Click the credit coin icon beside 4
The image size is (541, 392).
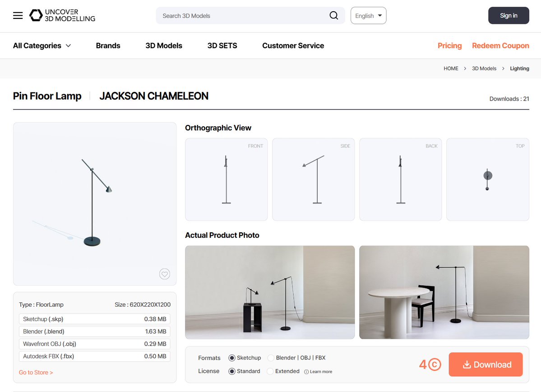point(435,364)
